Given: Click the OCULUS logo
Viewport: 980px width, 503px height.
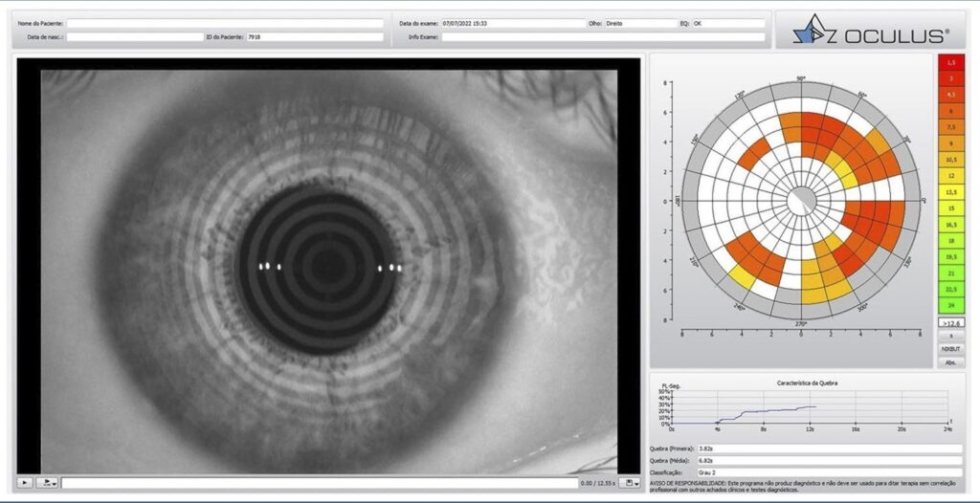Looking at the screenshot, I should point(870,32).
